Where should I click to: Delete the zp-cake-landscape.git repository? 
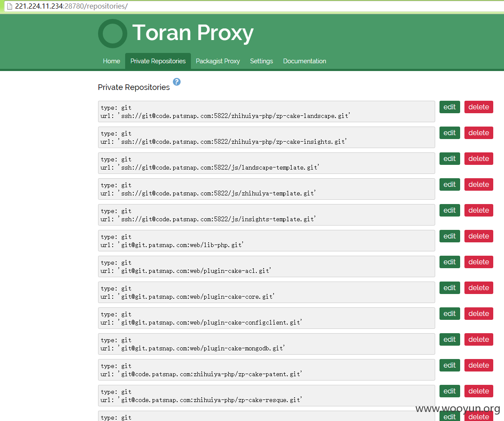tap(479, 107)
